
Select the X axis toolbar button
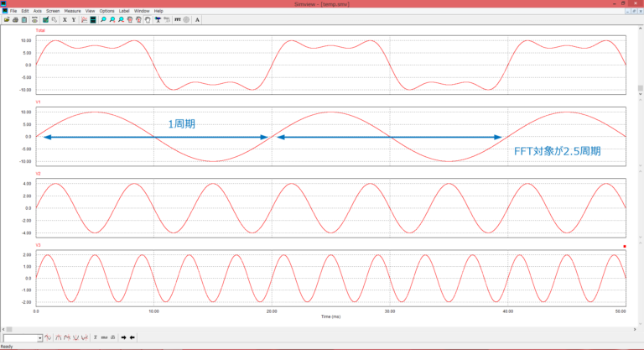tap(65, 19)
